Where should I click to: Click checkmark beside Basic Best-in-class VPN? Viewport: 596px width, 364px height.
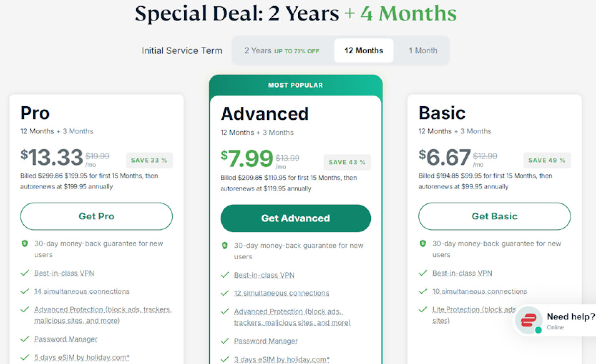click(x=423, y=273)
